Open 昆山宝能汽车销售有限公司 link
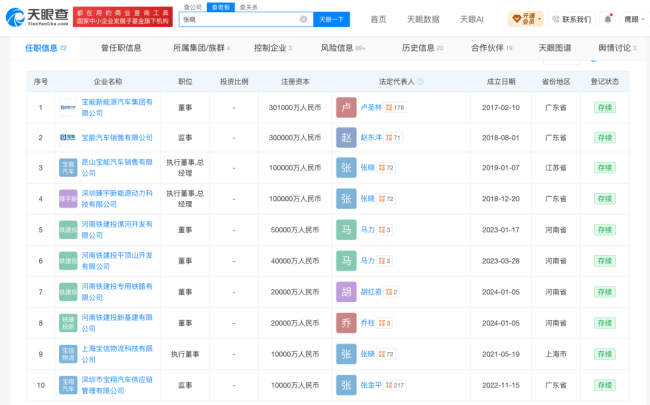 [117, 167]
